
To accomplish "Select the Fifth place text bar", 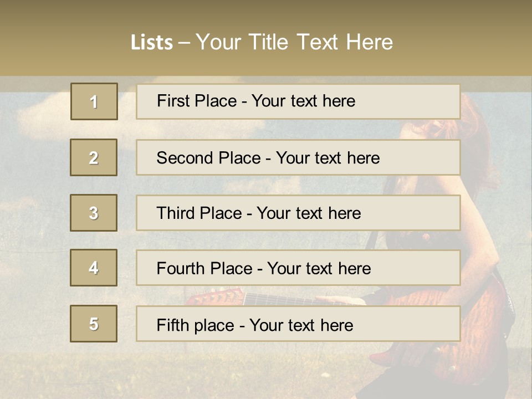I will click(298, 324).
